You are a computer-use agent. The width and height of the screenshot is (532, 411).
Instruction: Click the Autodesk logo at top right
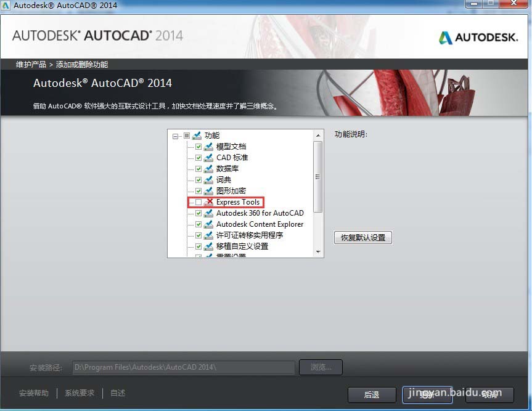point(478,38)
